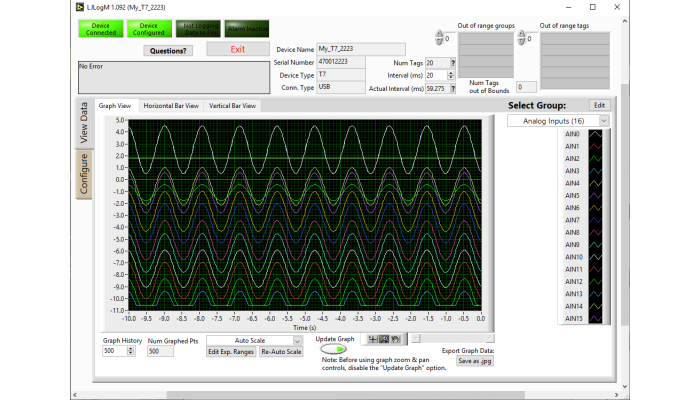Click the Device Connected indicator
This screenshot has height=400, width=700.
(x=101, y=29)
